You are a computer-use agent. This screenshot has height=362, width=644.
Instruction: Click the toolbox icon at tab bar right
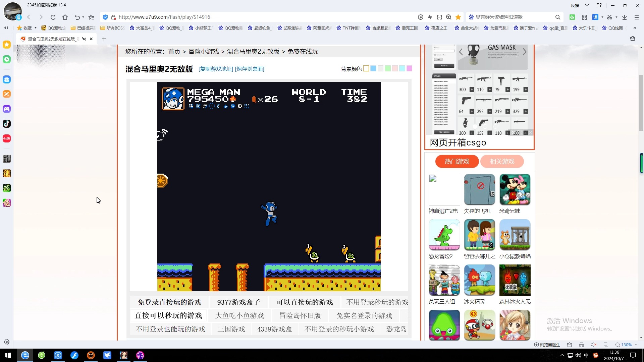(x=633, y=39)
